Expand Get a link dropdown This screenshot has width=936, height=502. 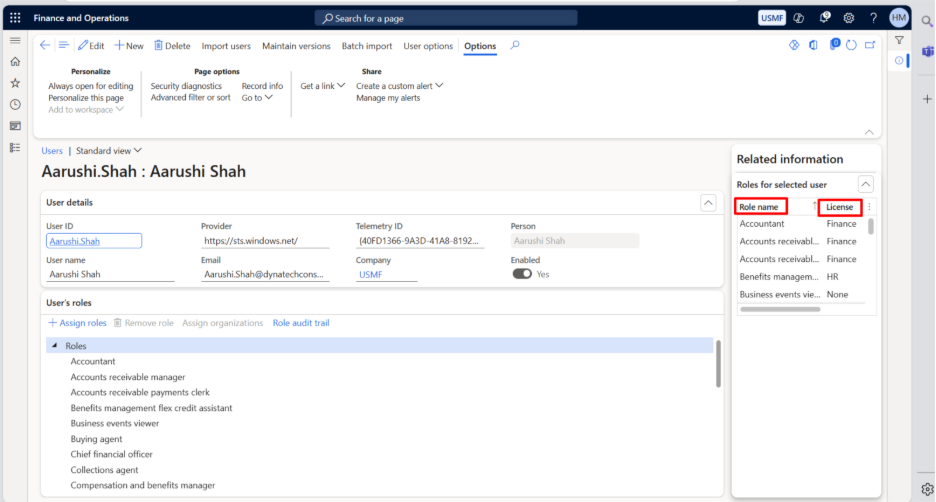(322, 86)
